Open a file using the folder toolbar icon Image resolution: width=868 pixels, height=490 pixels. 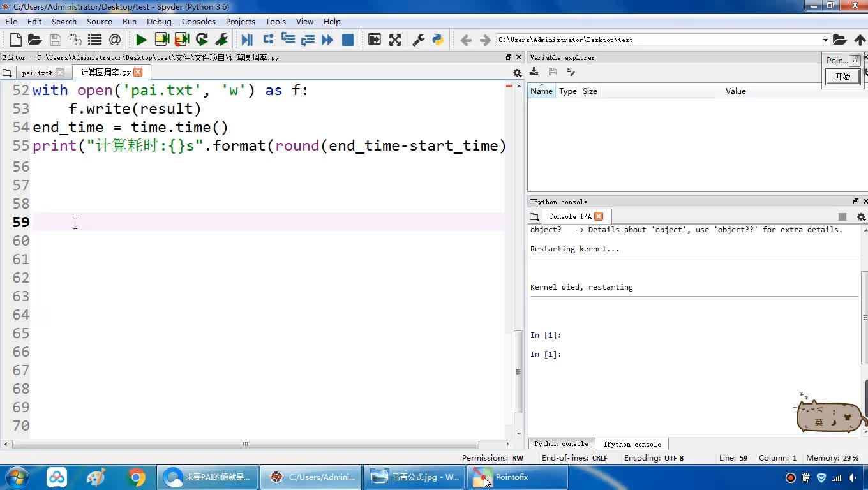tap(35, 40)
